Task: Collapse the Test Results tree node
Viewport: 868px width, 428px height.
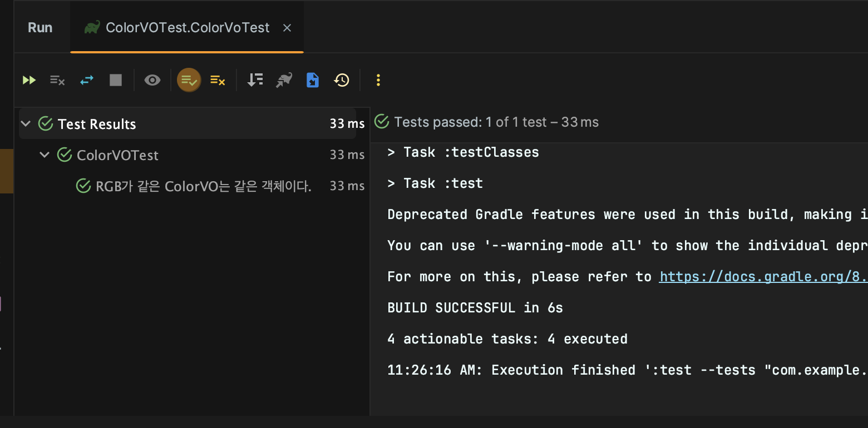Action: point(26,124)
